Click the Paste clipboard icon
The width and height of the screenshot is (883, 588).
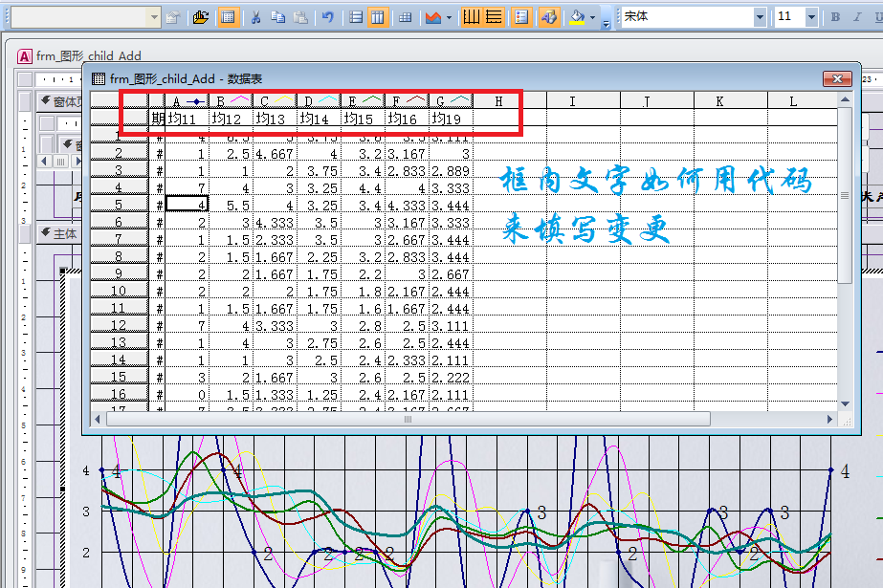(x=300, y=17)
